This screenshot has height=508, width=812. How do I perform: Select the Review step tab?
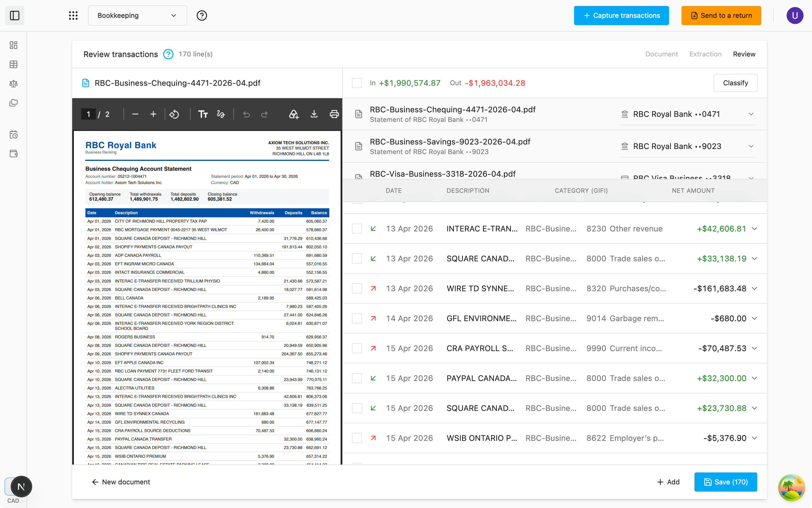pyautogui.click(x=744, y=54)
